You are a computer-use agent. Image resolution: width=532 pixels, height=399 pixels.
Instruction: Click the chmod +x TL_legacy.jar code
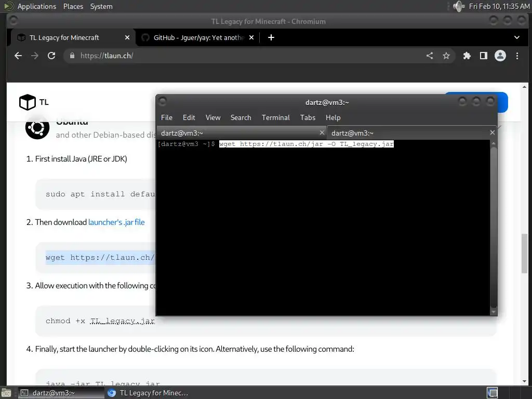(100, 321)
